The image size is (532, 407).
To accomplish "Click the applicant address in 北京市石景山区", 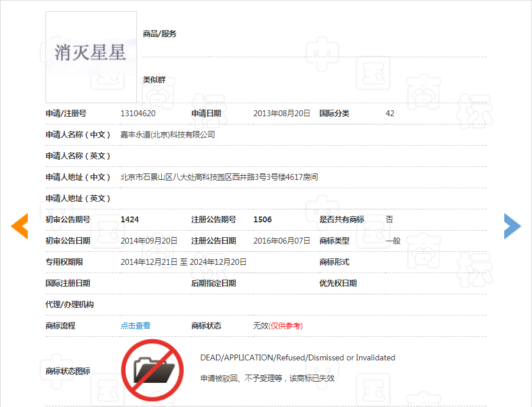I will 219,177.
